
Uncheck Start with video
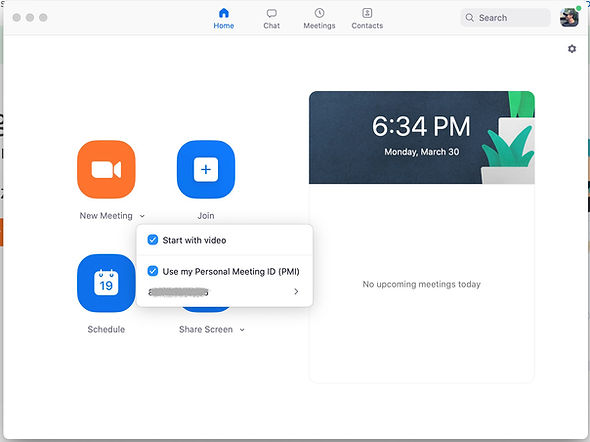tap(153, 240)
